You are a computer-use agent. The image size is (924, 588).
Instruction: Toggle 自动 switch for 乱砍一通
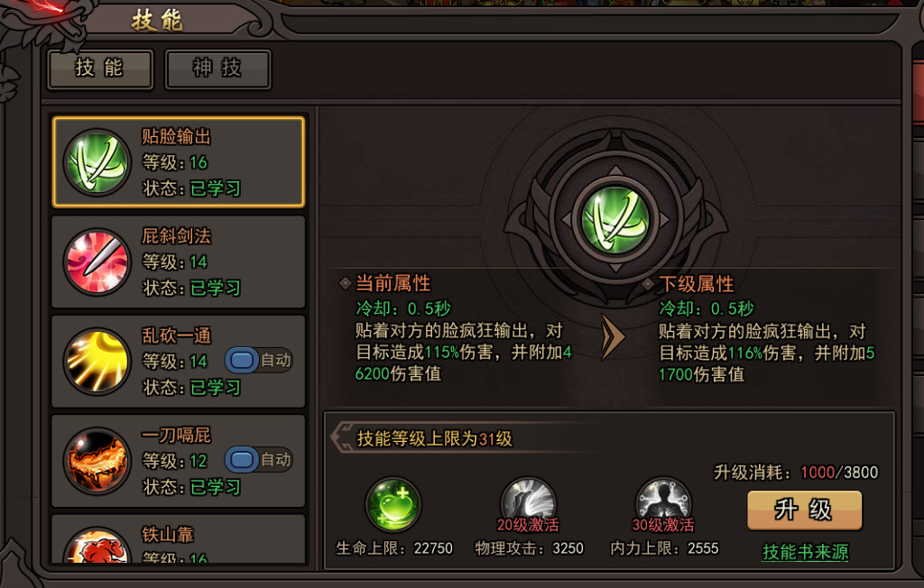pyautogui.click(x=259, y=360)
